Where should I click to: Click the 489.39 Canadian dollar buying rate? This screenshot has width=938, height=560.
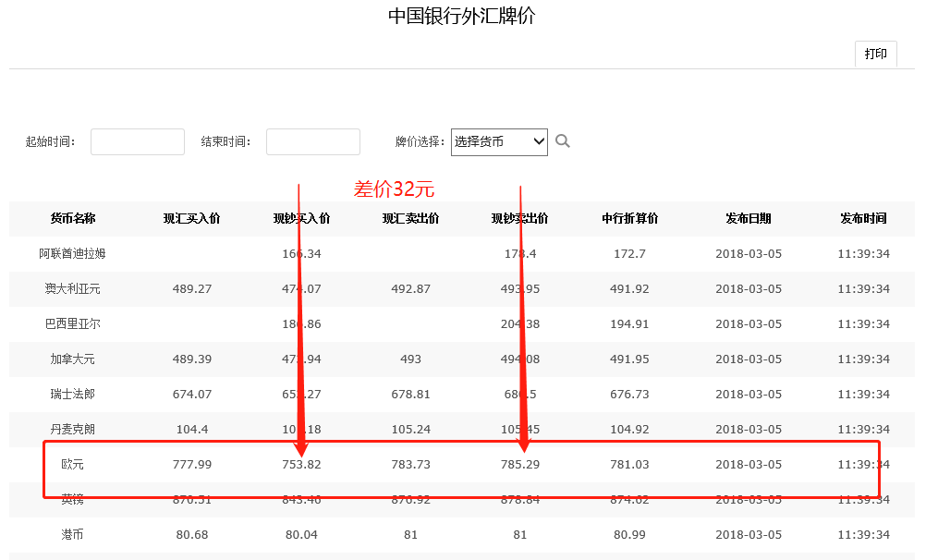pos(192,359)
